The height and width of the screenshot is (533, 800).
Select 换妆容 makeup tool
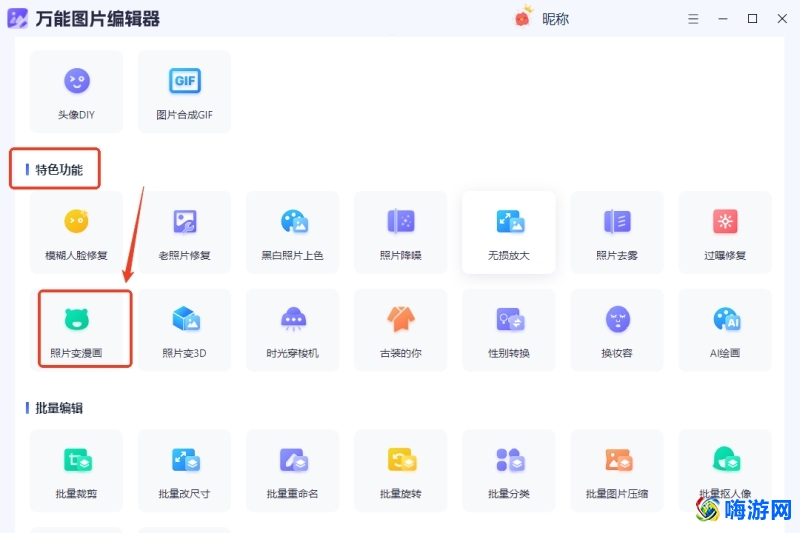pos(617,330)
